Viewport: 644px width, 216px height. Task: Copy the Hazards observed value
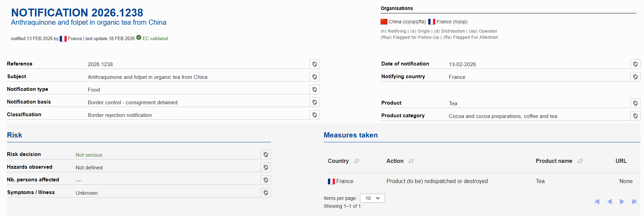pyautogui.click(x=266, y=167)
